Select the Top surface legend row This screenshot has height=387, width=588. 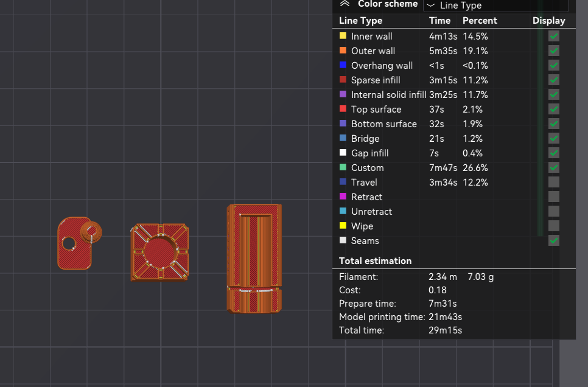click(453, 109)
